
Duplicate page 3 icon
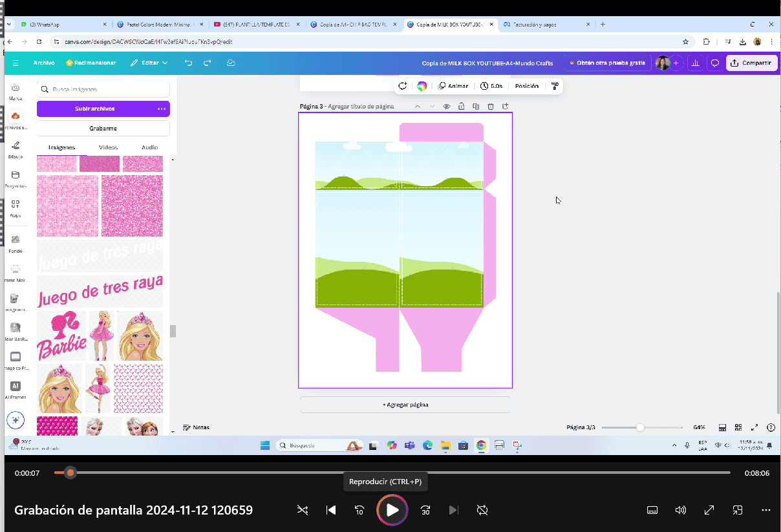click(x=476, y=106)
